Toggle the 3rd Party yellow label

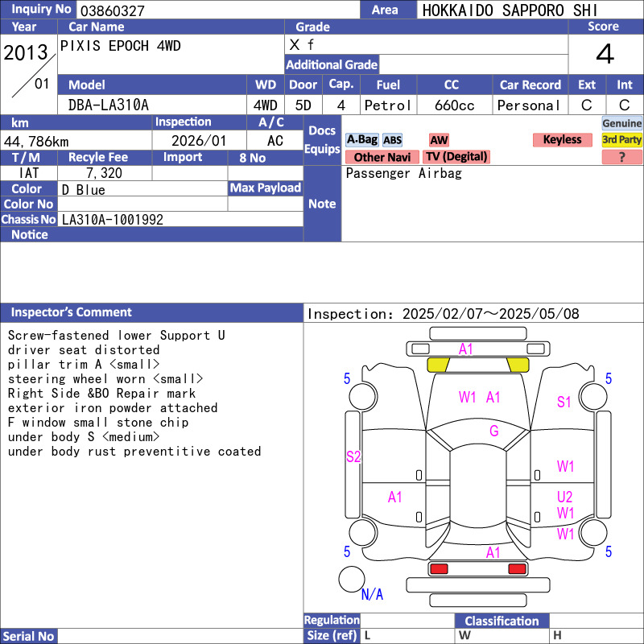pyautogui.click(x=622, y=140)
